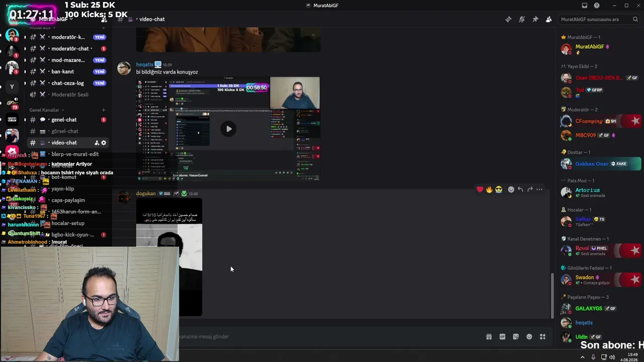This screenshot has height=362, width=644.
Task: Open Revol in the member list
Action: tap(599, 250)
